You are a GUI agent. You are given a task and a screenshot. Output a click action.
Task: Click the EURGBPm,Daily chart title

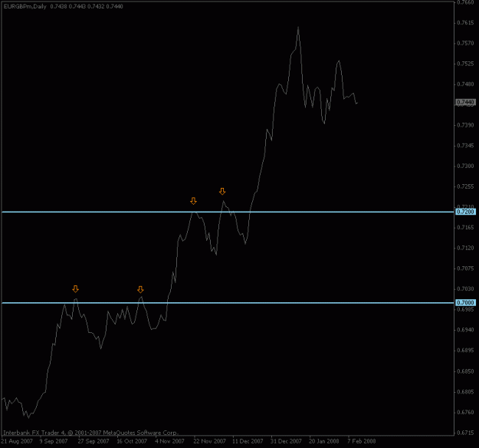point(25,6)
